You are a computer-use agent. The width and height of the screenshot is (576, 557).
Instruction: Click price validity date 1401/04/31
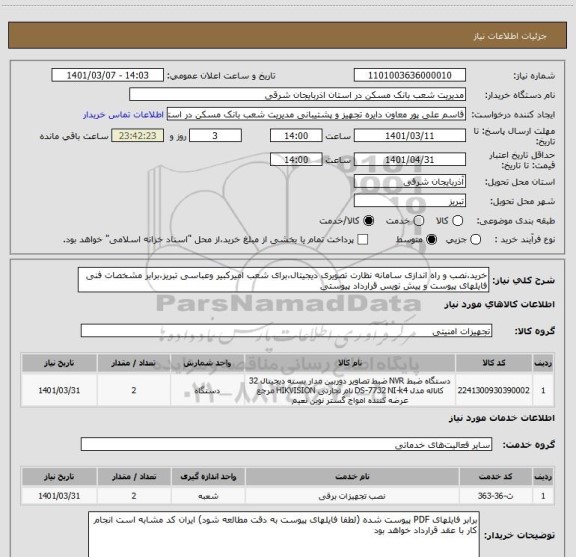[x=410, y=159]
